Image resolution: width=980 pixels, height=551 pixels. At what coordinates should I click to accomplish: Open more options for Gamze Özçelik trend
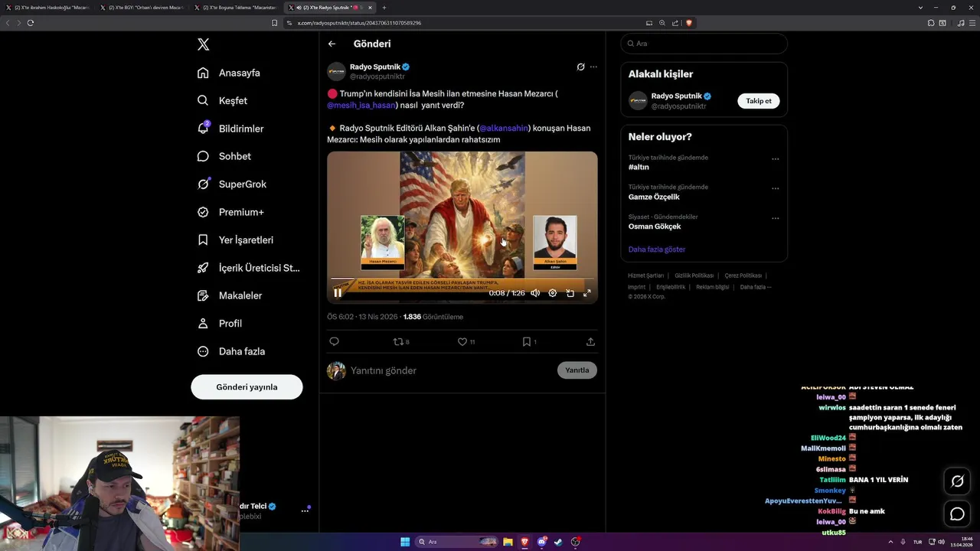(x=775, y=188)
